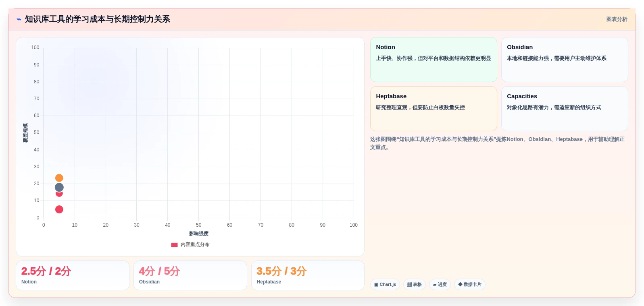Image resolution: width=644 pixels, height=306 pixels.
Task: Select the 表格 tag chip
Action: (415, 284)
